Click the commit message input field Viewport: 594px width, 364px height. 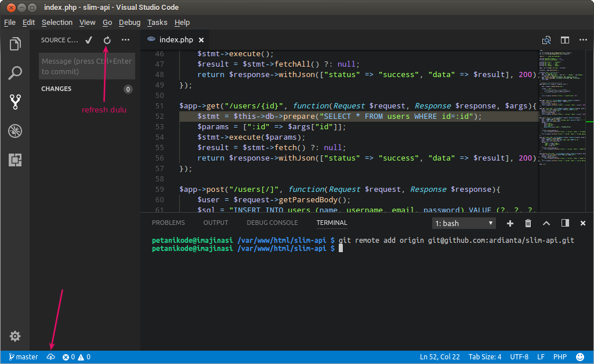(86, 65)
